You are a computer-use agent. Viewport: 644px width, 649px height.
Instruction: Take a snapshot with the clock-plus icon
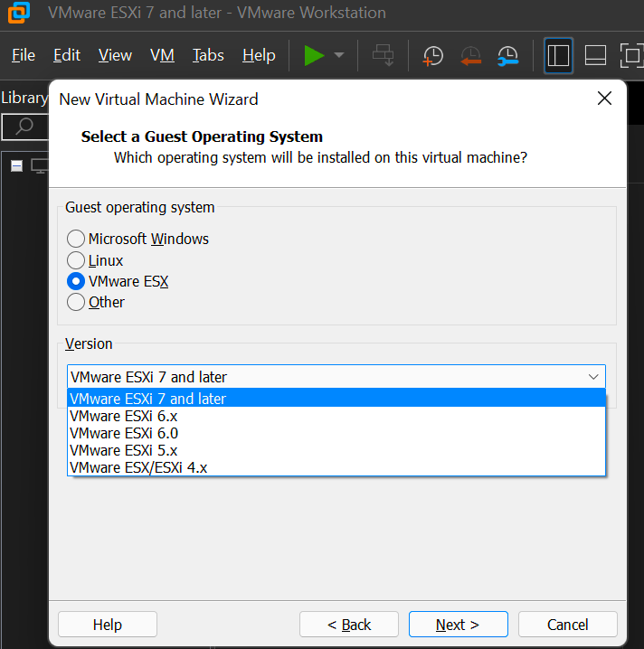(x=432, y=55)
